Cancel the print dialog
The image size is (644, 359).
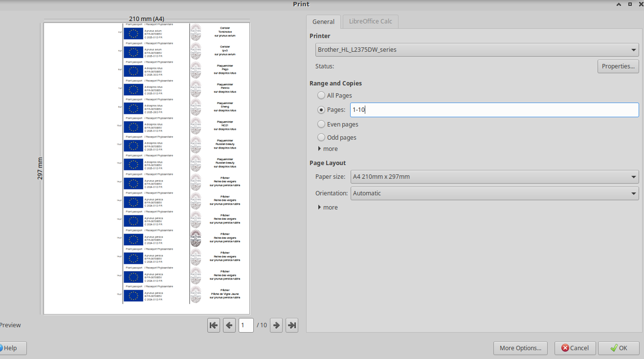click(575, 348)
